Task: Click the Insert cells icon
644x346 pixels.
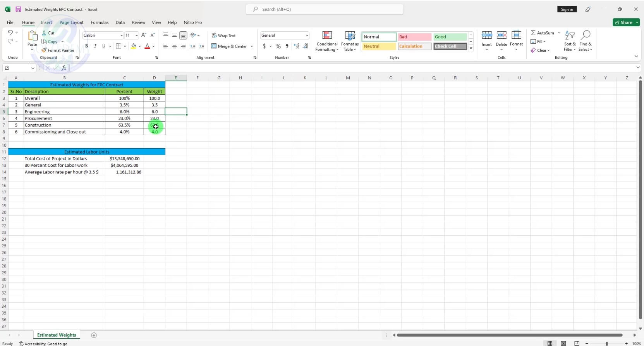Action: click(x=487, y=36)
